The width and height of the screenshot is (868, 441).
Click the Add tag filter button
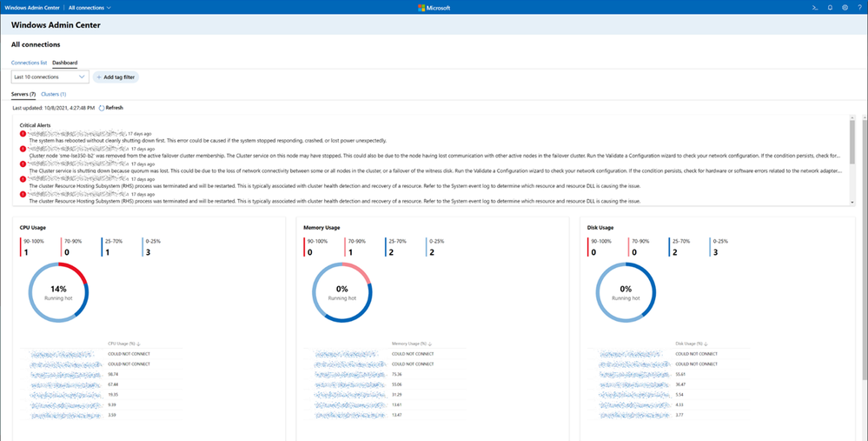(116, 77)
